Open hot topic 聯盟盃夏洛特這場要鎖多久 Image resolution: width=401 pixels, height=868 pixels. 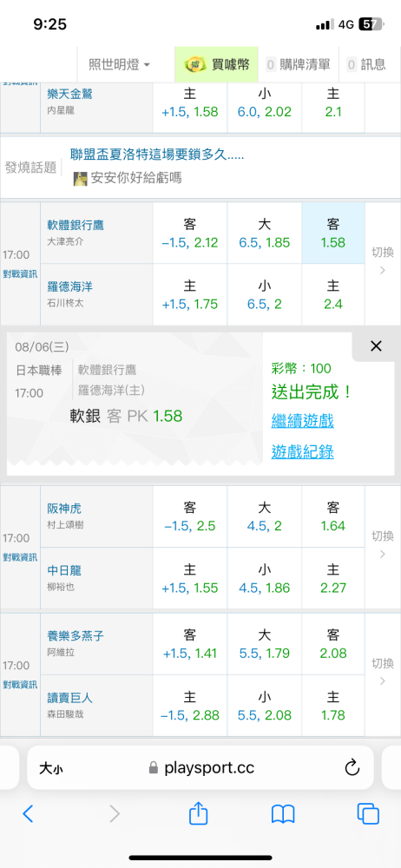click(157, 155)
